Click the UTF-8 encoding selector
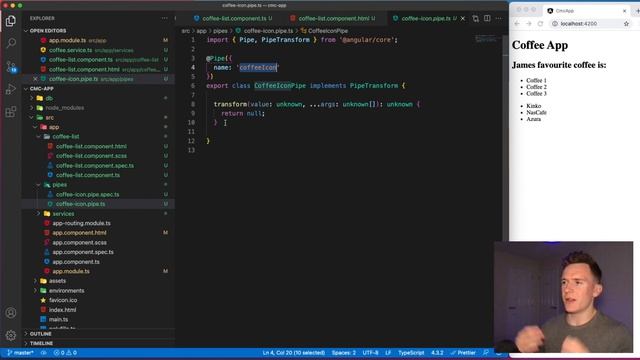This screenshot has height=360, width=640. [370, 353]
